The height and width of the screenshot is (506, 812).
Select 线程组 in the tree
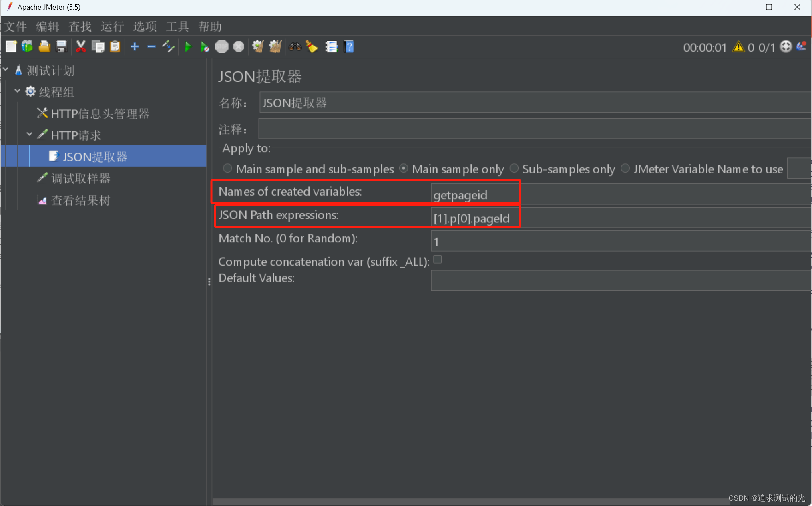point(56,92)
